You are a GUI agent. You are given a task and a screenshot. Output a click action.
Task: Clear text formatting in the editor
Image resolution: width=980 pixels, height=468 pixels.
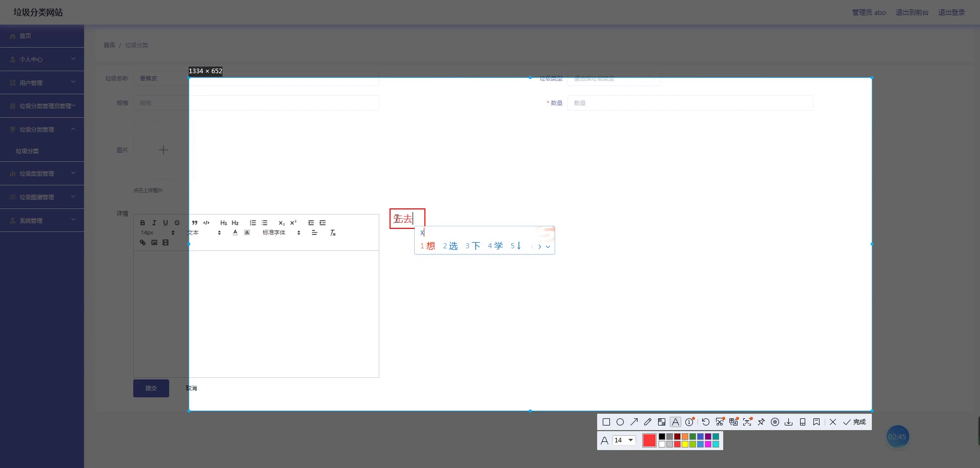click(x=333, y=232)
